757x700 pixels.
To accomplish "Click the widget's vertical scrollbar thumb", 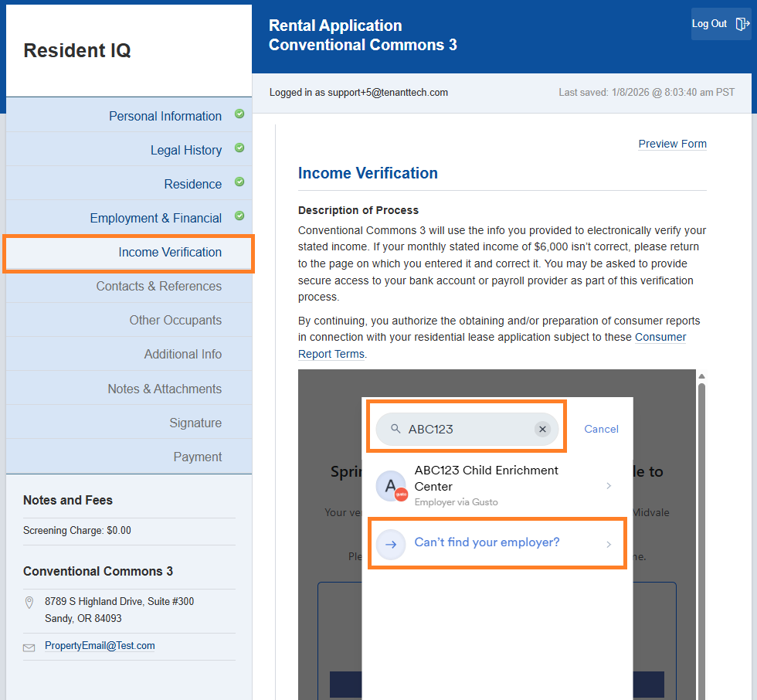I will click(701, 541).
